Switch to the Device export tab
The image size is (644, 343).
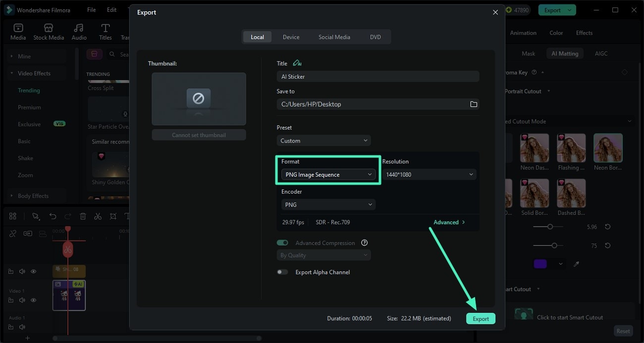click(x=291, y=37)
